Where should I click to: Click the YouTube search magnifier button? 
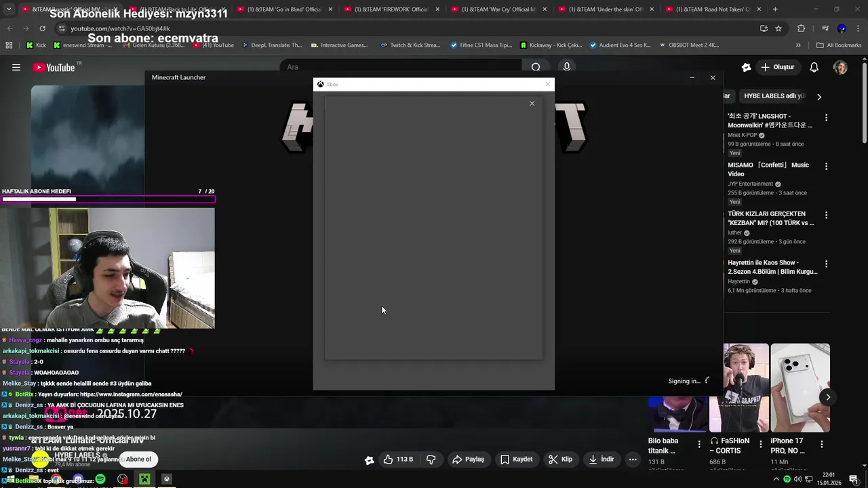(536, 67)
